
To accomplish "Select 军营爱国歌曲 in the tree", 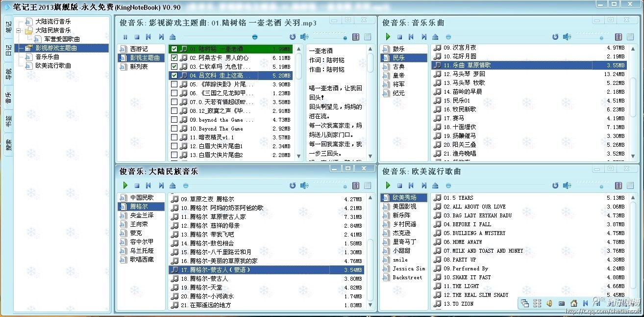I will [x=62, y=39].
